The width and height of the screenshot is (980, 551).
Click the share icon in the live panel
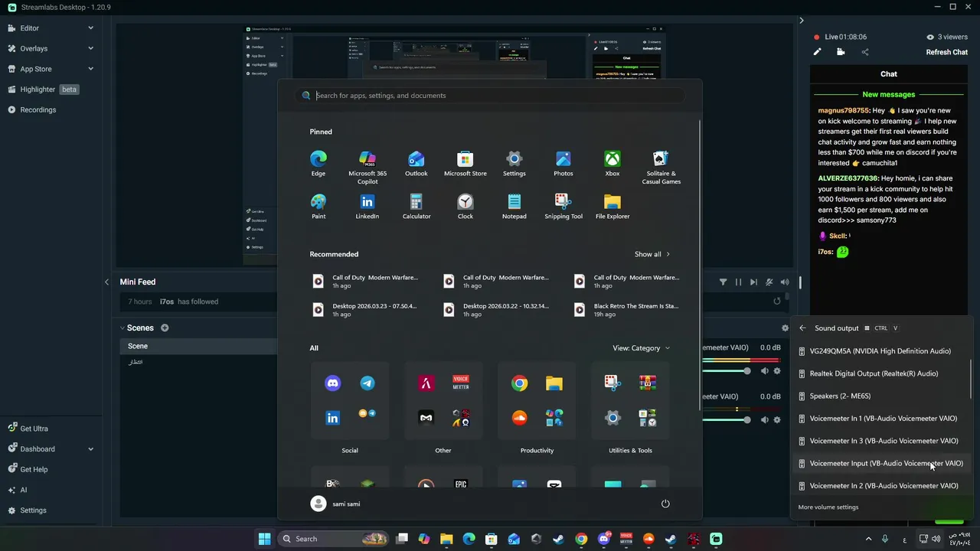tap(865, 52)
